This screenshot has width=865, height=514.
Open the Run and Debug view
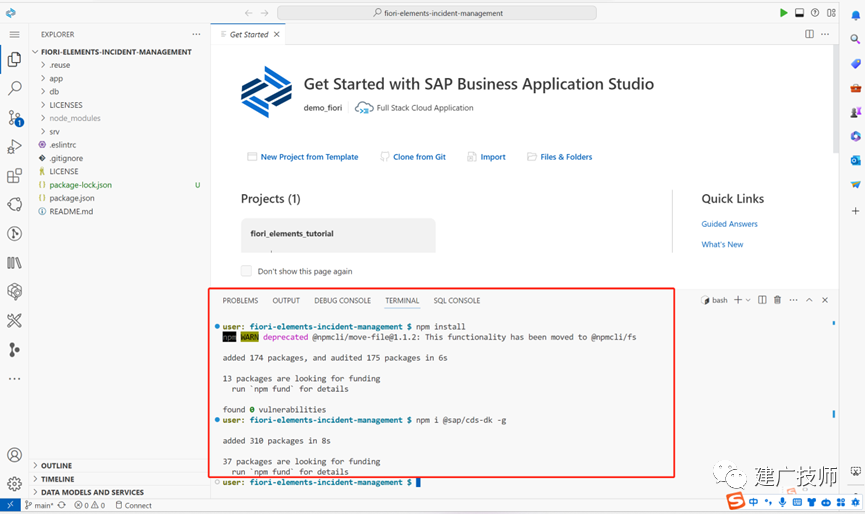click(x=14, y=147)
